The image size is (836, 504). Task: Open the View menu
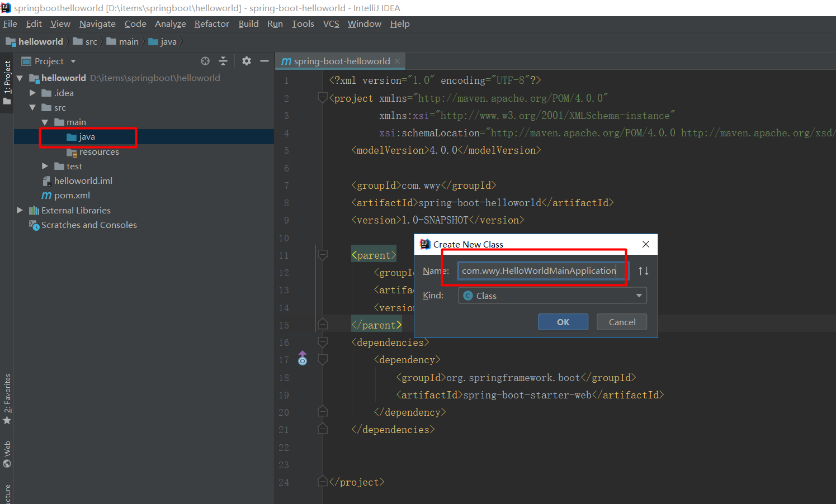(x=60, y=23)
